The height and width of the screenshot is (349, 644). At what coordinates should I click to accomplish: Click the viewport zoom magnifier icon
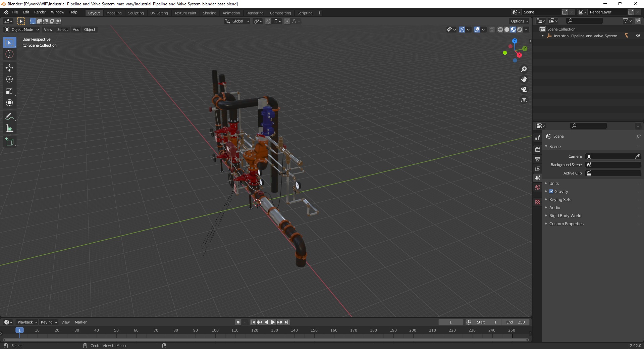(524, 69)
